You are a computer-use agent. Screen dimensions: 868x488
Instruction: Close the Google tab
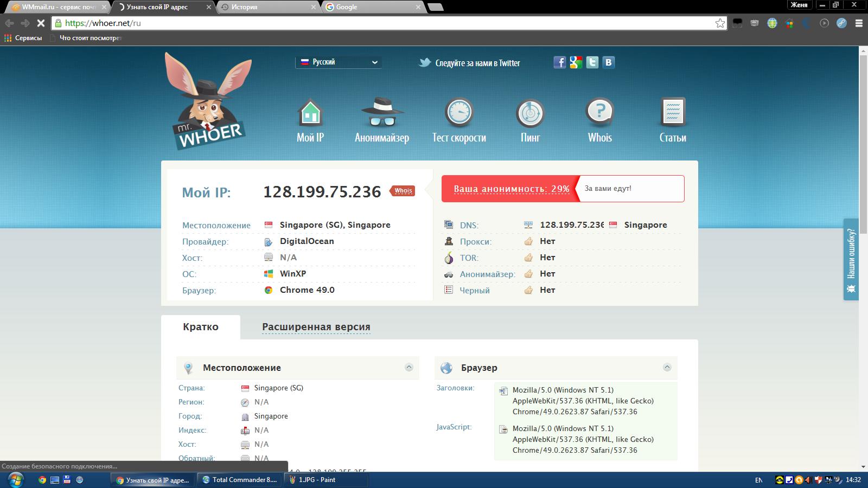418,7
